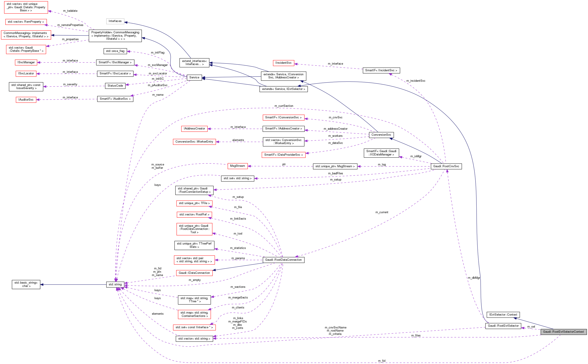Screen dimensions: 588x364
Task: Open SmartIF< IConversionSvc > node
Action: pyautogui.click(x=283, y=117)
